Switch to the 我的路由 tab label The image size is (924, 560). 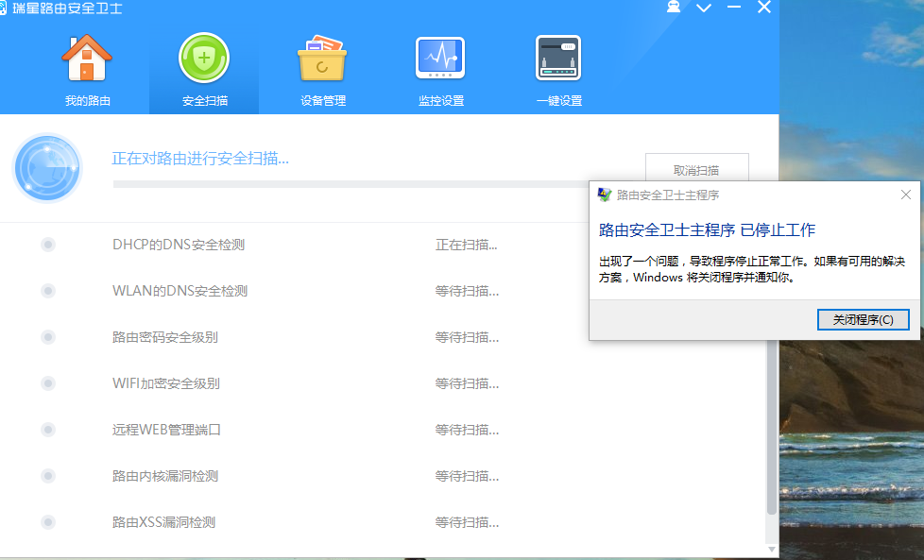(88, 101)
